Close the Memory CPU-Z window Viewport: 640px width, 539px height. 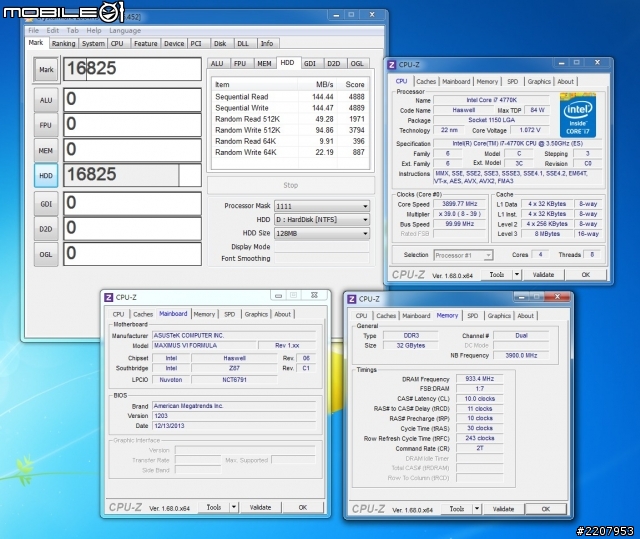(557, 297)
